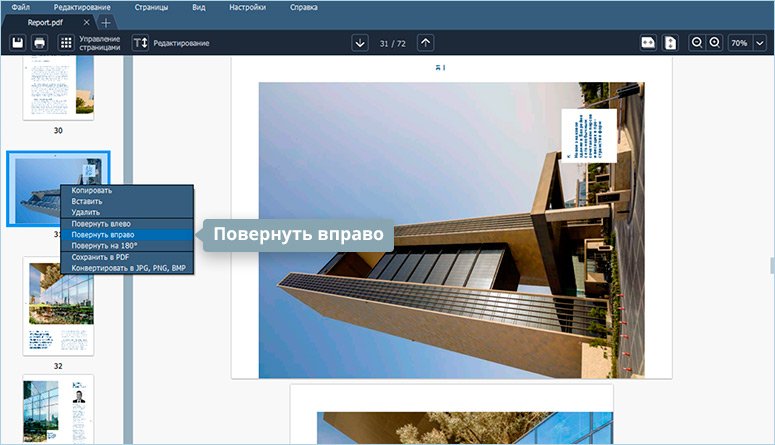Open the 70% zoom level dropdown

click(760, 43)
